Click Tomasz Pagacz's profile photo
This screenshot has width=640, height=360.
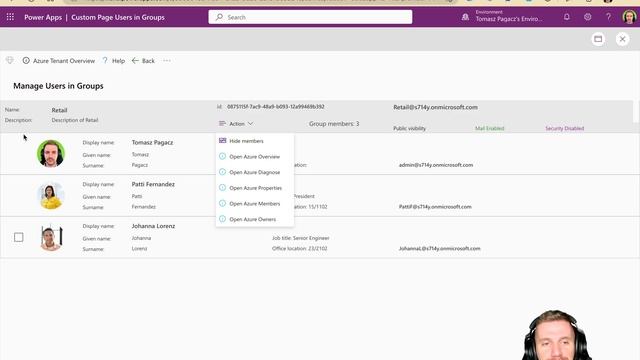(x=51, y=153)
